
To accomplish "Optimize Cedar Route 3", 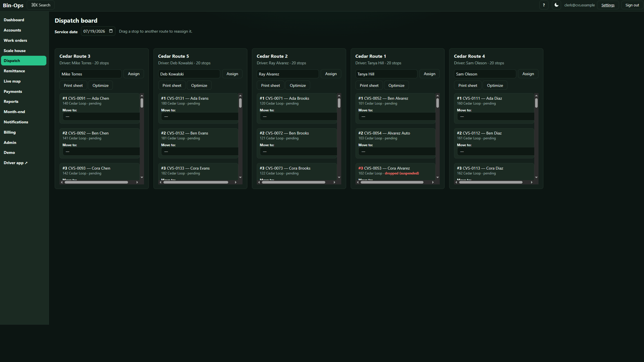I will tap(100, 85).
